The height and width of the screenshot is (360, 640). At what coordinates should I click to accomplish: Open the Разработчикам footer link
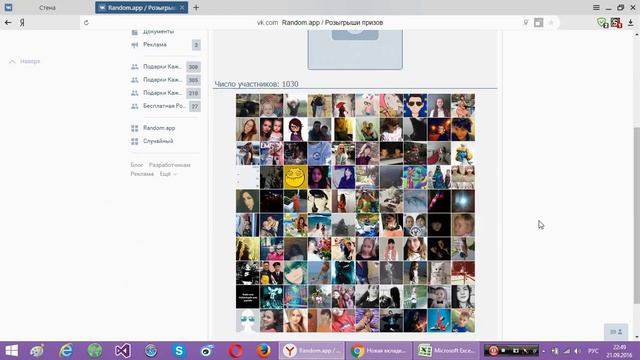pyautogui.click(x=169, y=165)
